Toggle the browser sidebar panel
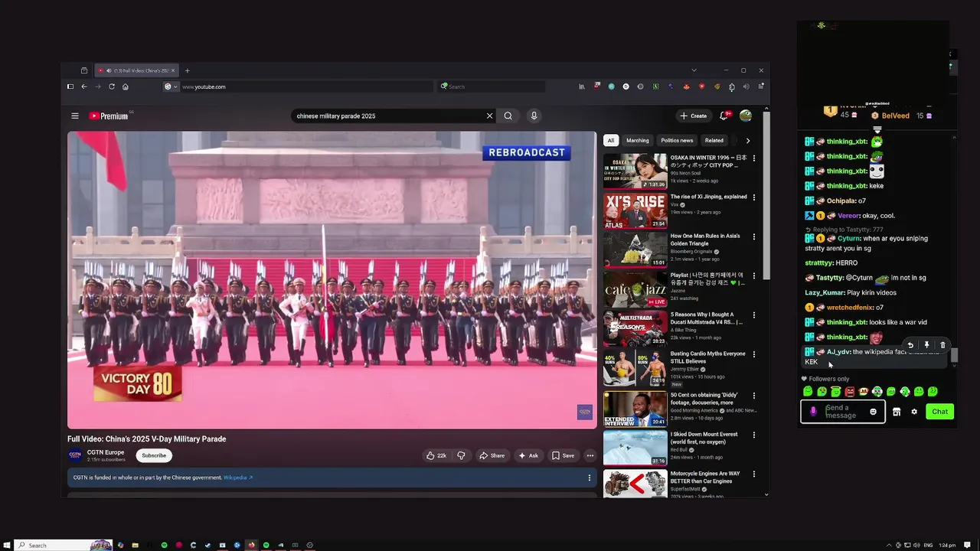This screenshot has width=980, height=551. (x=70, y=86)
